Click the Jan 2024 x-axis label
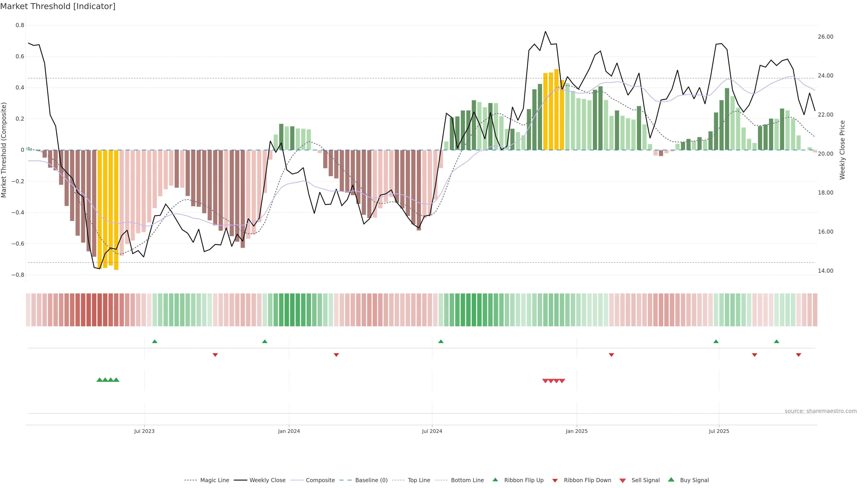This screenshot has width=868, height=488. (x=289, y=431)
